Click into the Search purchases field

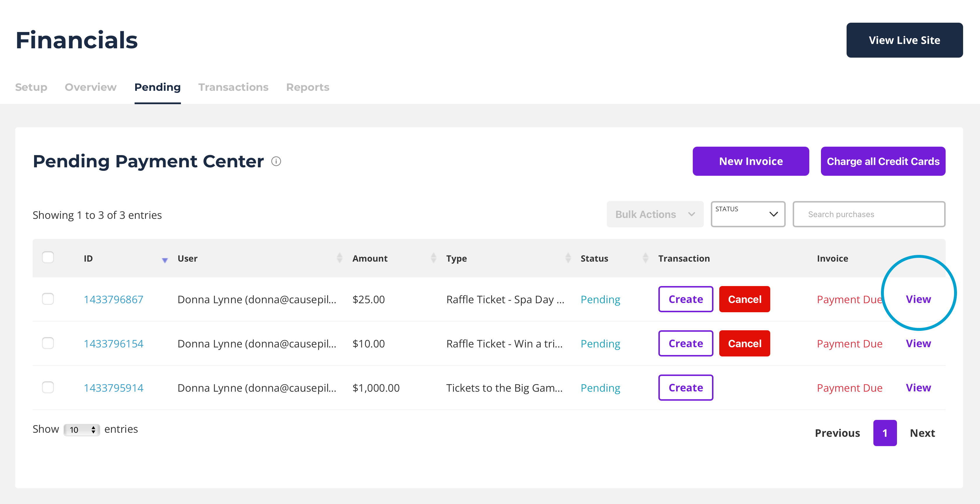click(x=868, y=214)
